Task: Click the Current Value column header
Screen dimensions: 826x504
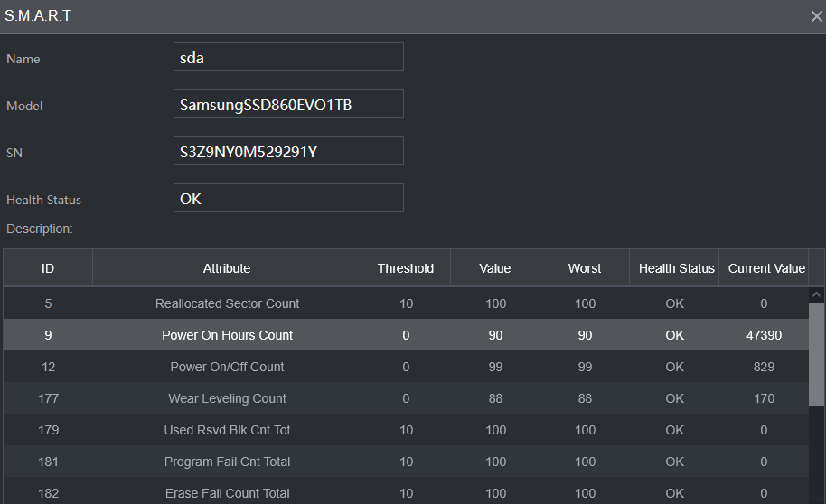Action: (x=764, y=268)
